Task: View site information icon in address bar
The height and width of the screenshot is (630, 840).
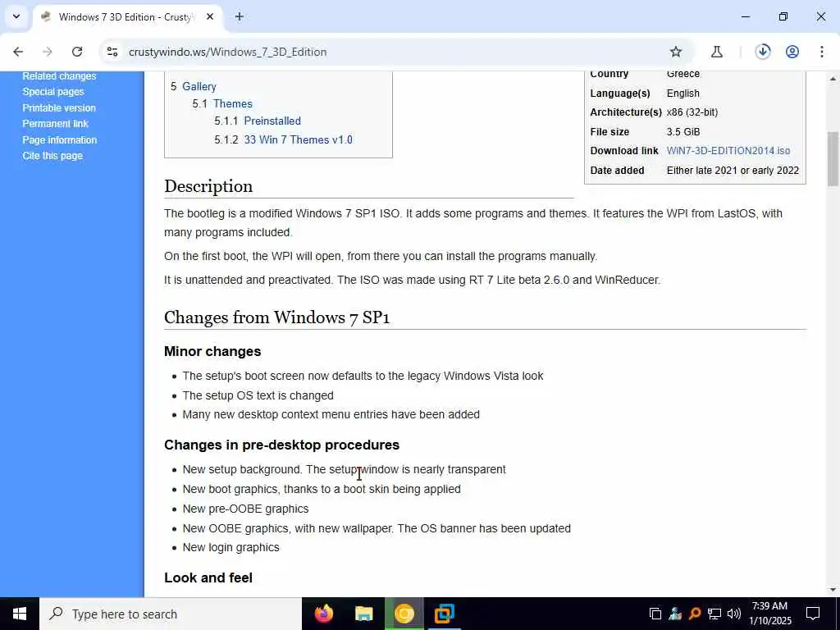Action: click(112, 52)
